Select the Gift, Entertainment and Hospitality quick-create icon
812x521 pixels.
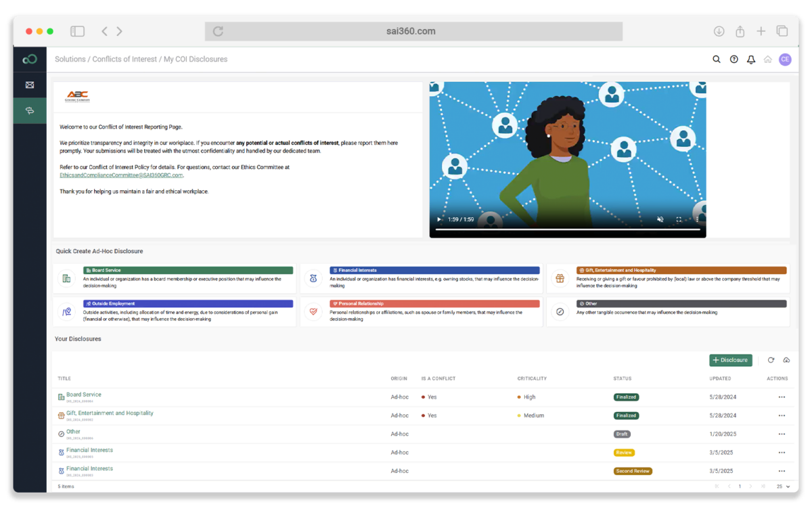(x=559, y=278)
